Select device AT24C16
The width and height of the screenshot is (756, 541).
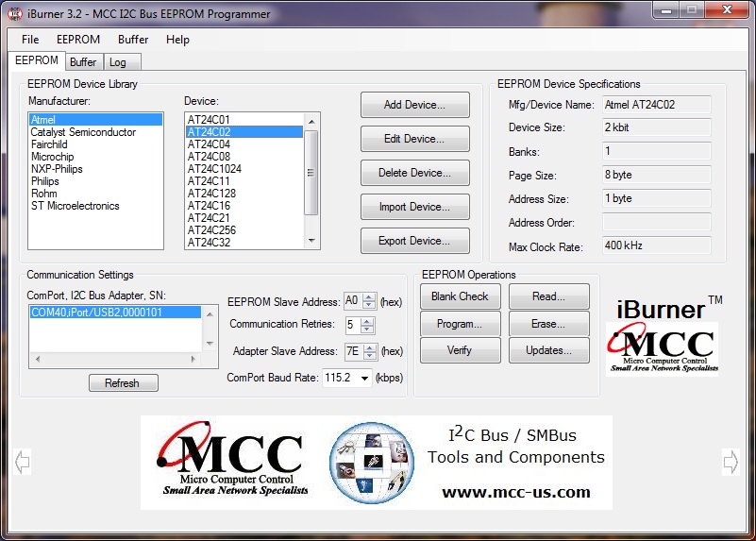pos(245,206)
